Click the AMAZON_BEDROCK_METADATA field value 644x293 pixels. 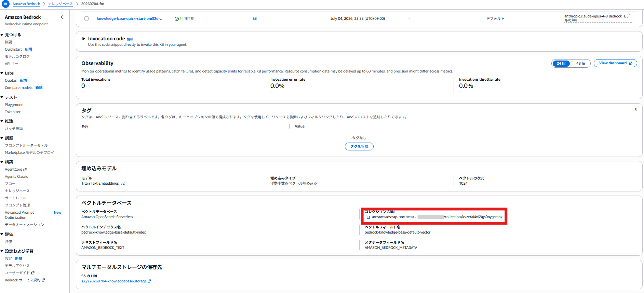coord(391,248)
